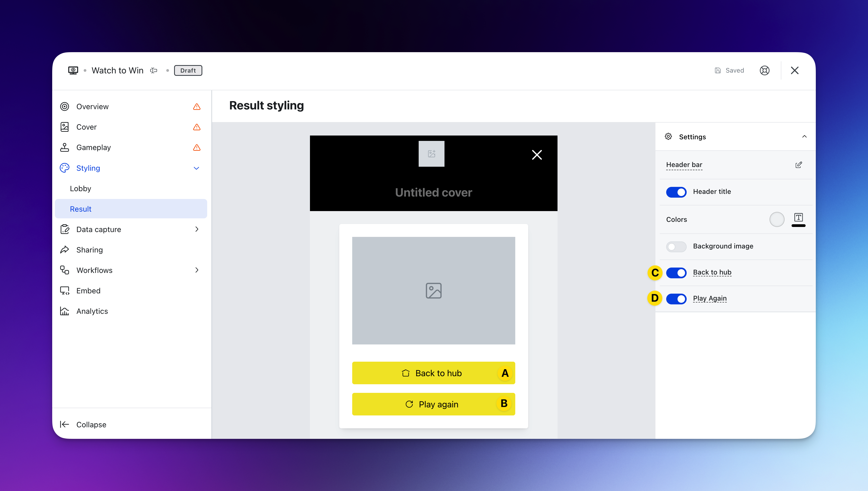Open the Lobby styling page
This screenshot has width=868, height=491.
81,188
